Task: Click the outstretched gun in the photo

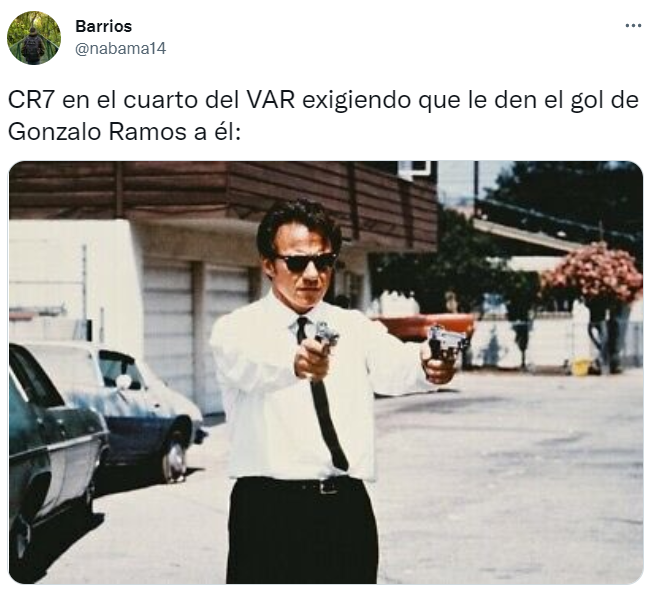Action: 447,342
